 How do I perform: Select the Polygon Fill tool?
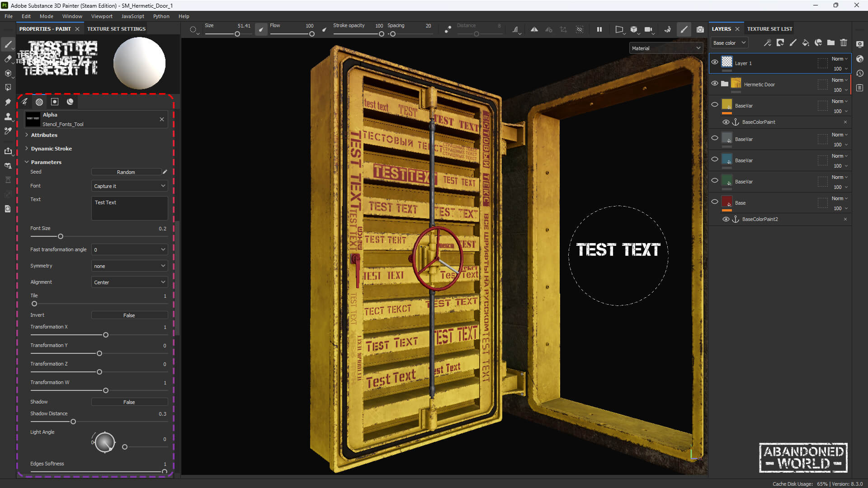8,88
